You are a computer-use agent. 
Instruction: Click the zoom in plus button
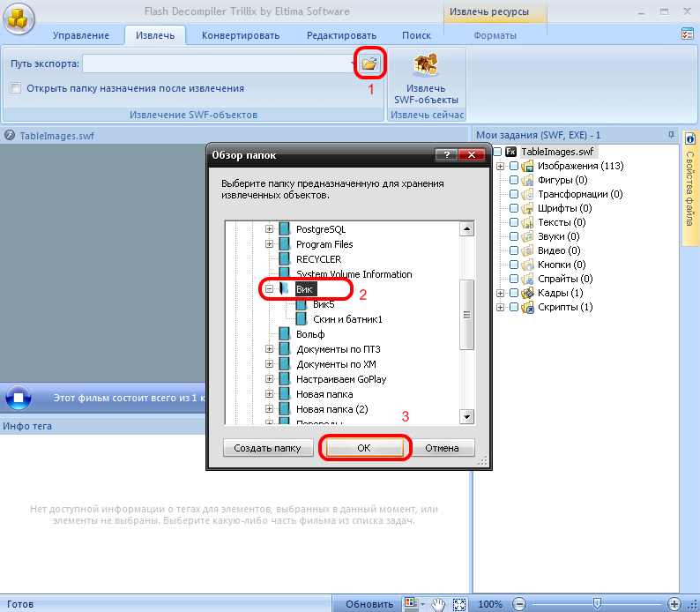tap(674, 604)
